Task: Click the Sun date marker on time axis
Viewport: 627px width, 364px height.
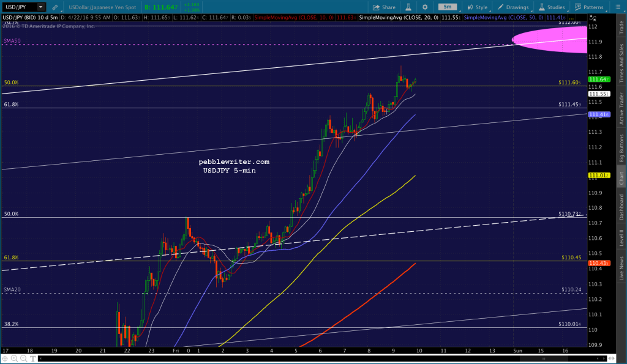Action: pos(517,351)
